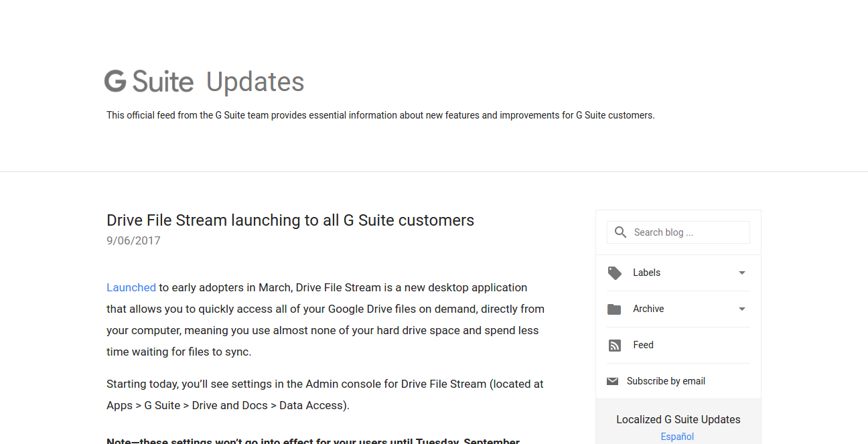Click the email envelope icon
Viewport: 868px width, 444px height.
point(612,381)
